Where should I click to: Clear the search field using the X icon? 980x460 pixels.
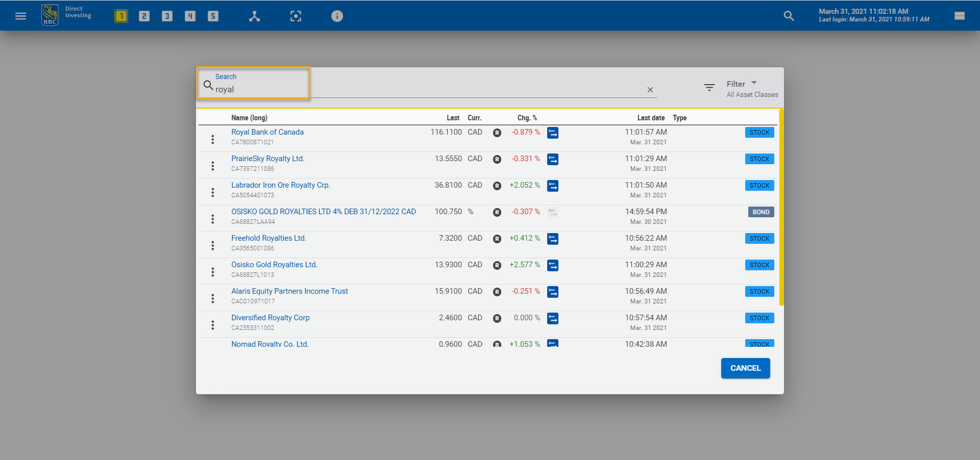[x=650, y=90]
